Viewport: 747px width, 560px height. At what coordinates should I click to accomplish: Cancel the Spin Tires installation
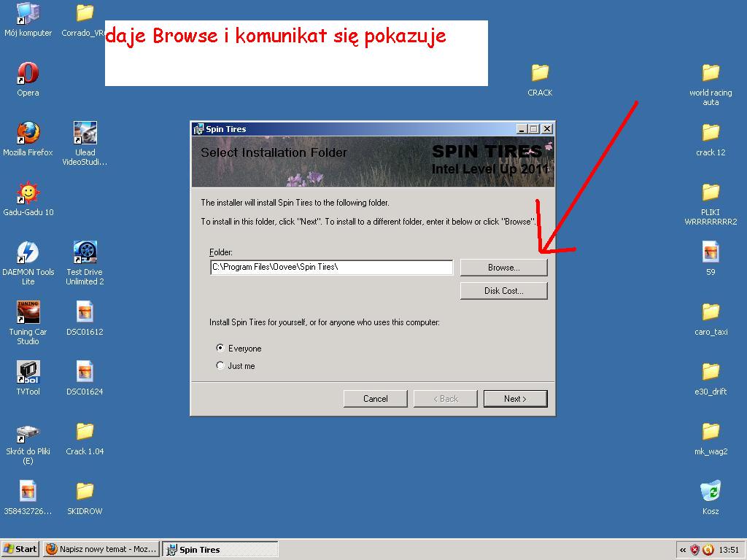pos(376,399)
